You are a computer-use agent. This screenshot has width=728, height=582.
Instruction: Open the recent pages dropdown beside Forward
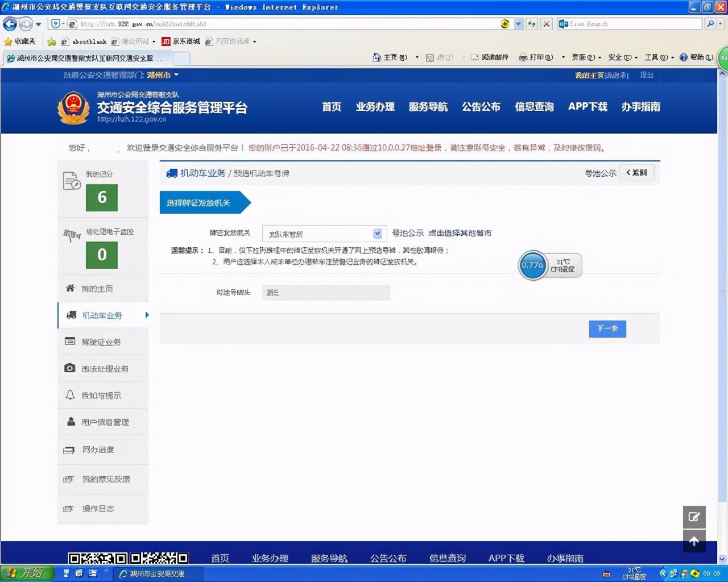(39, 24)
